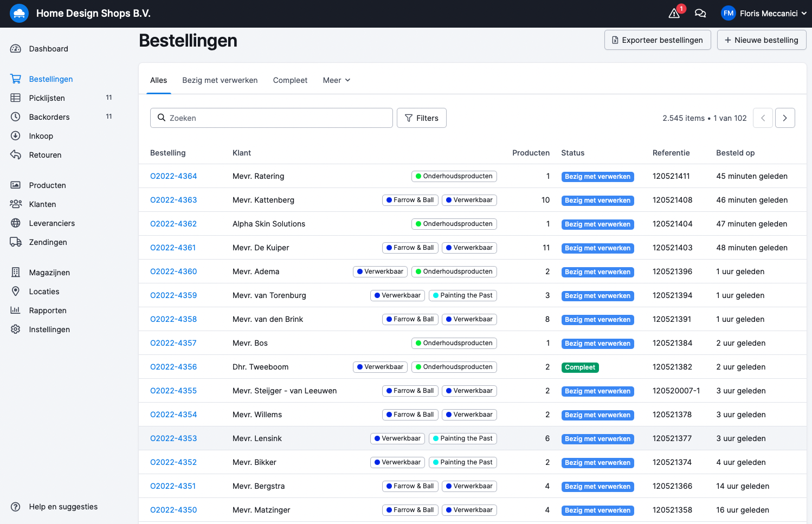Expand the Meer tab dropdown
Viewport: 812px width, 524px height.
point(336,80)
